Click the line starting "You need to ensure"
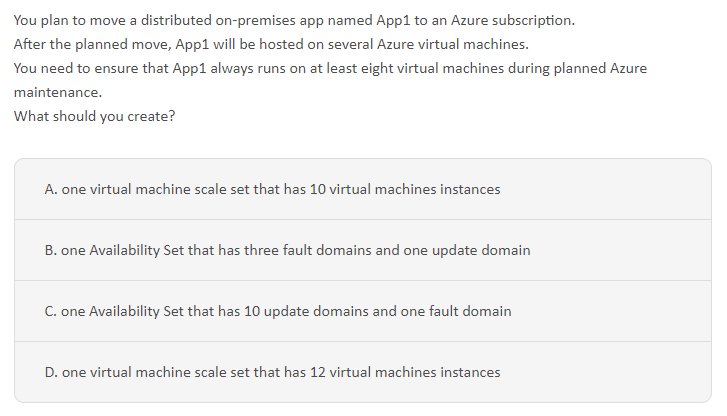 (330, 68)
